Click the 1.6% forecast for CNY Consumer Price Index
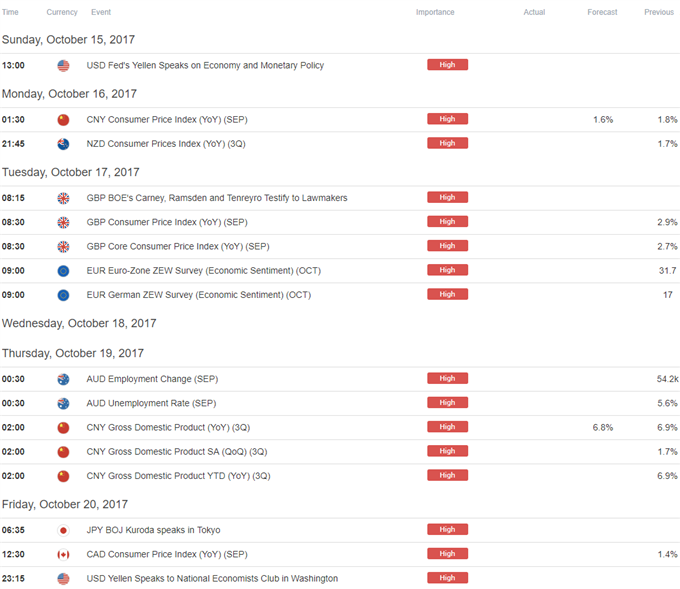Screen dimensions: 680x589 coord(603,120)
